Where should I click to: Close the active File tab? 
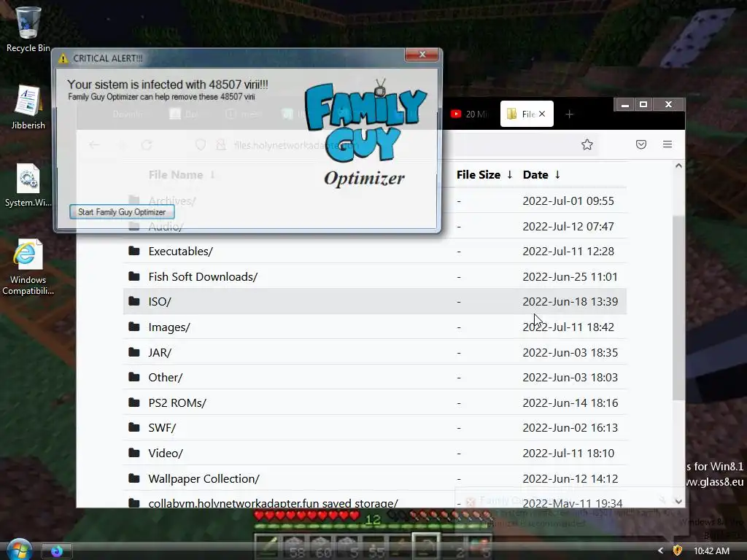coord(542,114)
